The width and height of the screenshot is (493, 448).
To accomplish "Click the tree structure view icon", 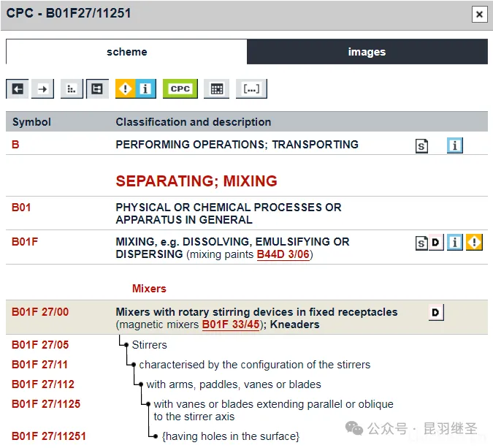I will (96, 89).
